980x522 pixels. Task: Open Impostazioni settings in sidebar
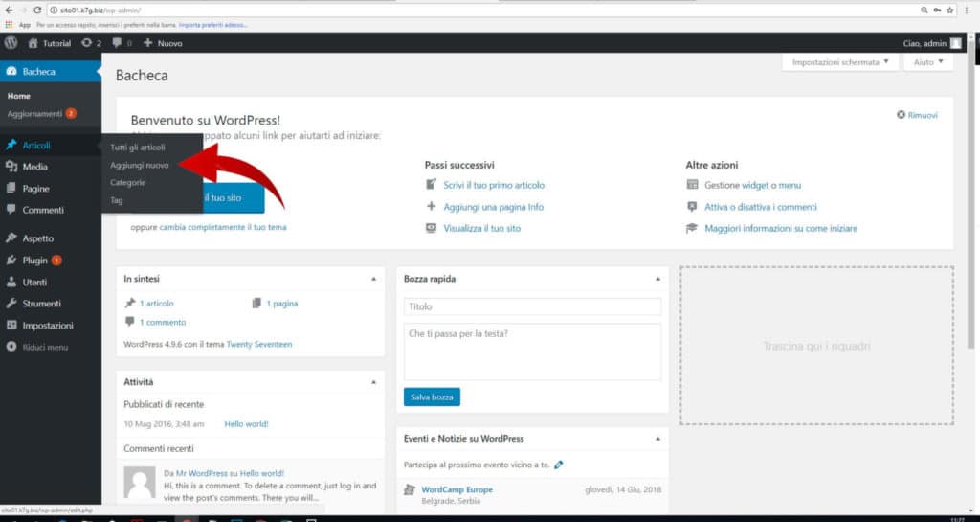[x=47, y=326]
